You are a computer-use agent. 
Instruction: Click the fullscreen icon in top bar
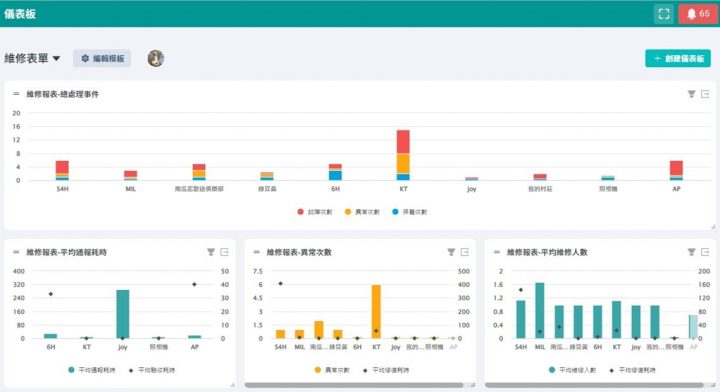coord(664,14)
